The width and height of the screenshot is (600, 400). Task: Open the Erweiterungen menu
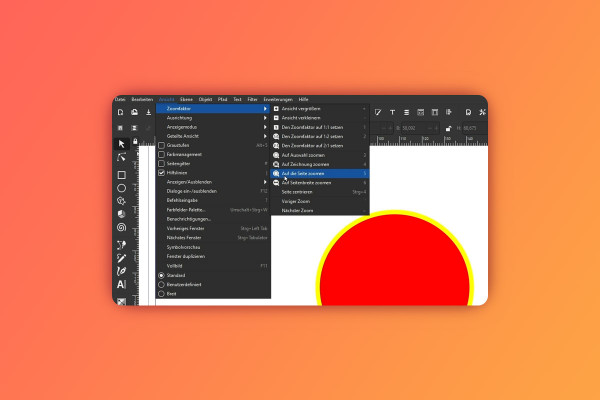click(x=278, y=100)
